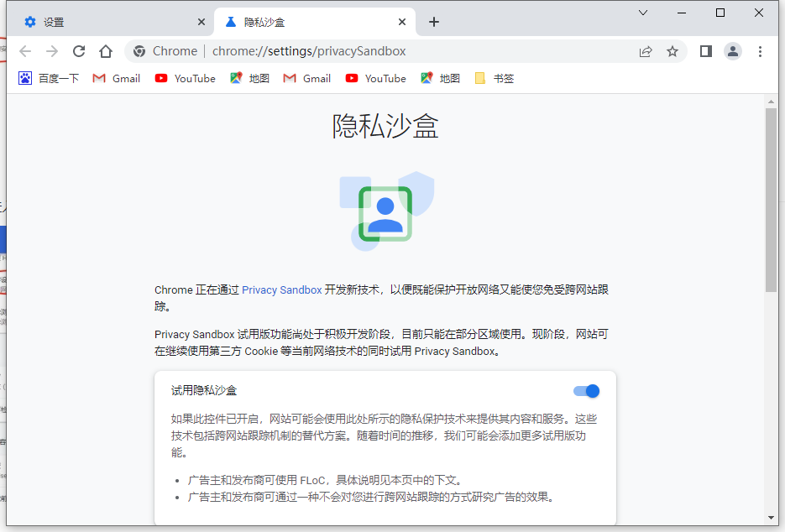The image size is (785, 532).
Task: Close the 设置 tab
Action: click(x=201, y=22)
